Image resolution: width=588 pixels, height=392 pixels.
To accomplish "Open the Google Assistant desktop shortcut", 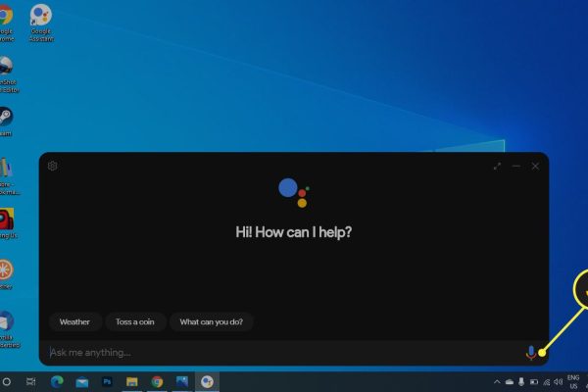I will click(41, 20).
